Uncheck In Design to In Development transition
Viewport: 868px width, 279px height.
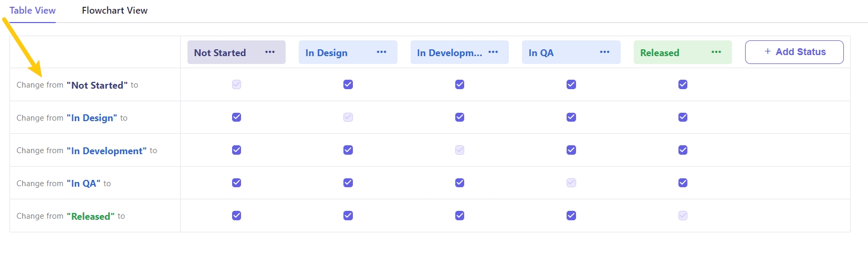point(460,117)
